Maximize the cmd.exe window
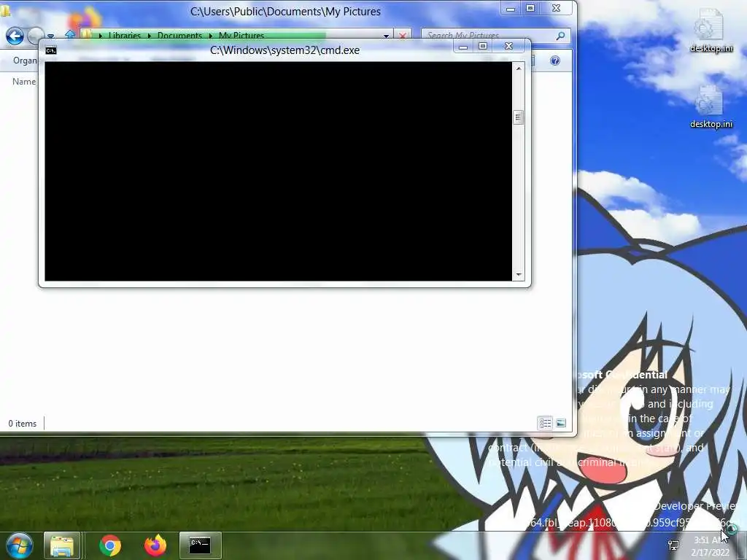Viewport: 747px width, 560px height. coord(483,46)
